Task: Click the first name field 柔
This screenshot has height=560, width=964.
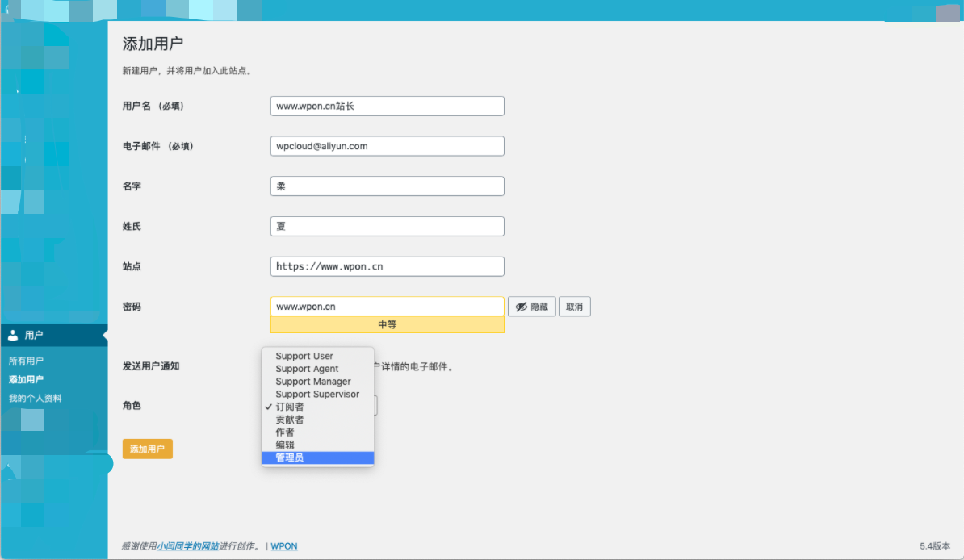Action: [388, 186]
